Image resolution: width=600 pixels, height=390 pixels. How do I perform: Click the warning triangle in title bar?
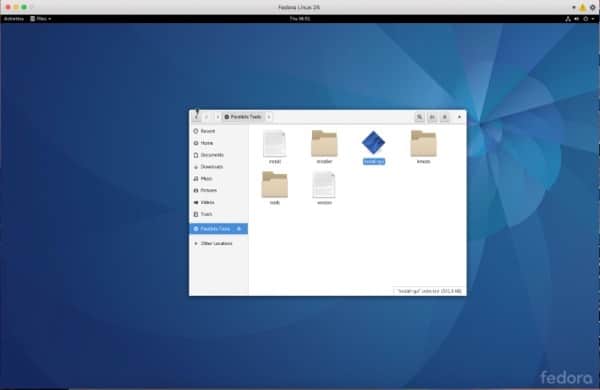pyautogui.click(x=582, y=7)
